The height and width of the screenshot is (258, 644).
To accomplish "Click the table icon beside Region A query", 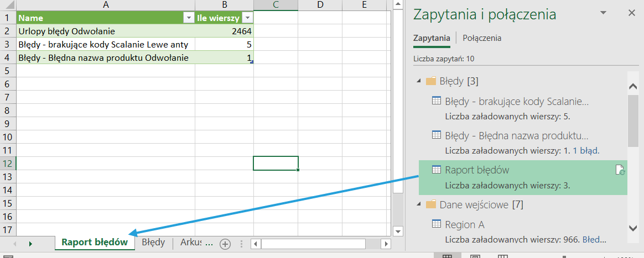I will click(436, 224).
